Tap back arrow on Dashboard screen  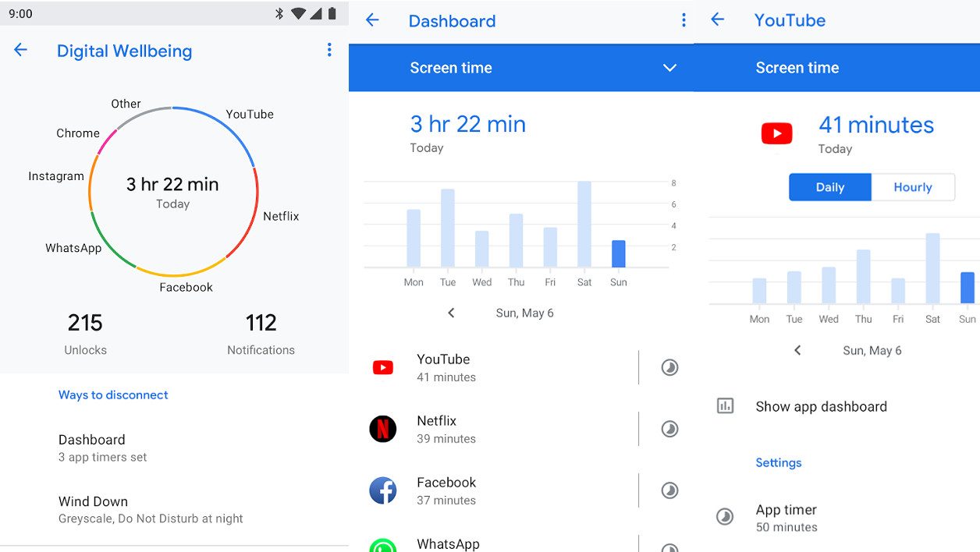pyautogui.click(x=372, y=20)
